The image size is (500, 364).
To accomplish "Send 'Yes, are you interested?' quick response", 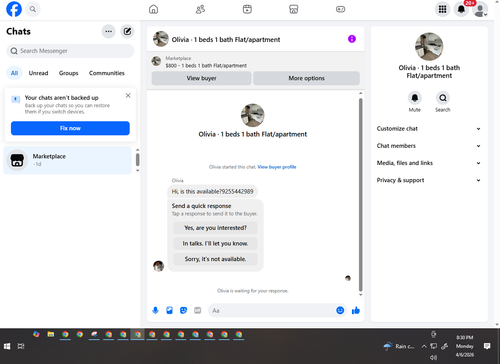I will (x=215, y=228).
